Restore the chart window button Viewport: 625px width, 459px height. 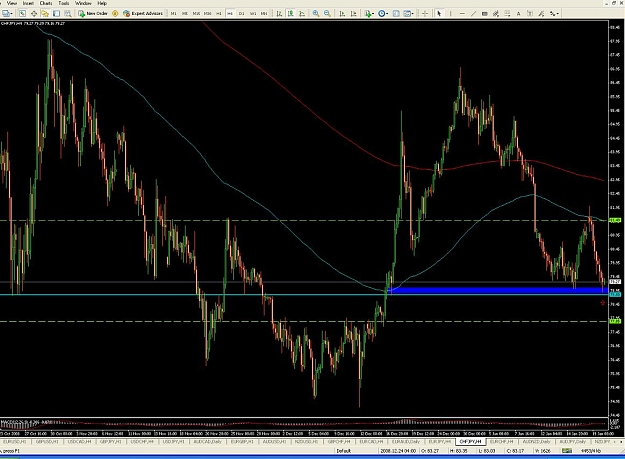point(614,3)
